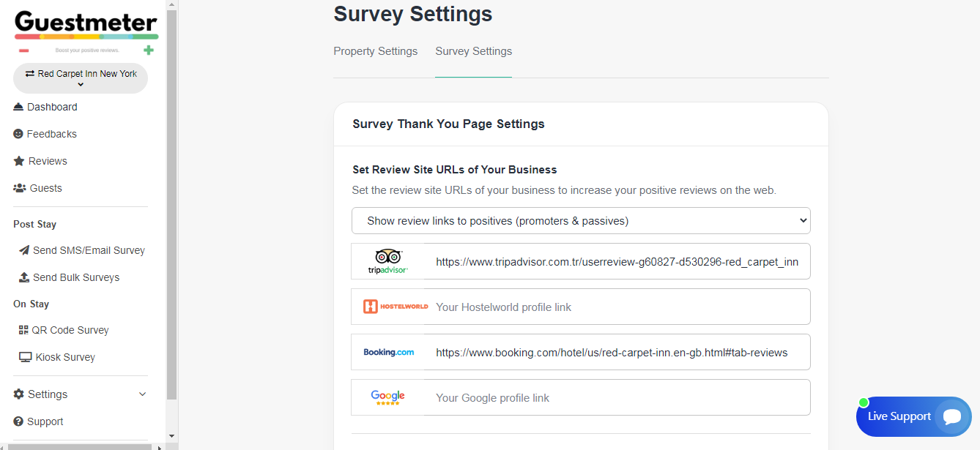Click the Reviews star icon
The image size is (980, 450).
pos(19,161)
